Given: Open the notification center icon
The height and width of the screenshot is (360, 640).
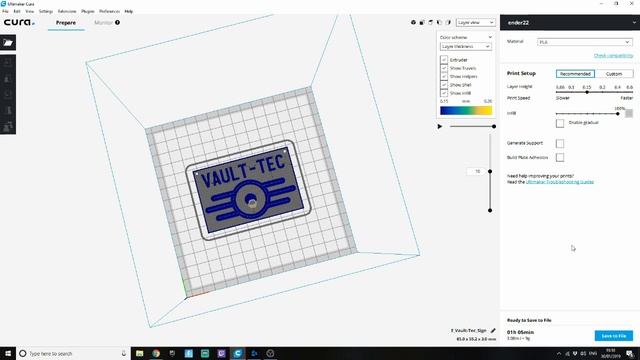Looking at the screenshot, I should tap(630, 353).
